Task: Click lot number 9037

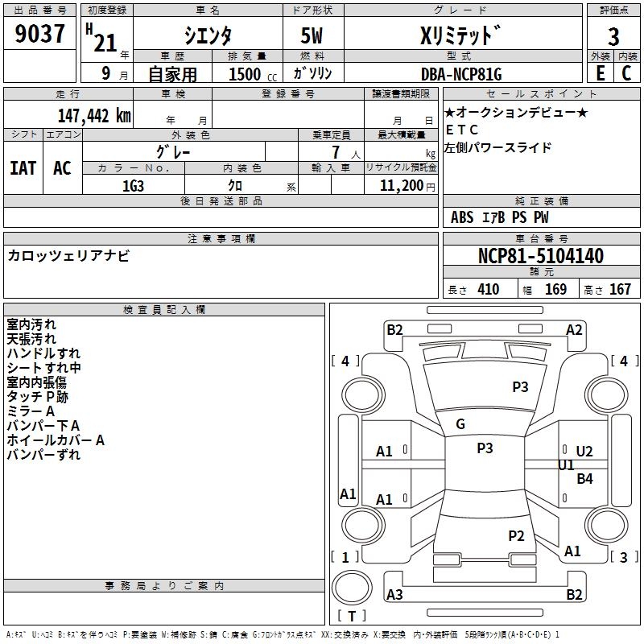Action: (x=39, y=33)
